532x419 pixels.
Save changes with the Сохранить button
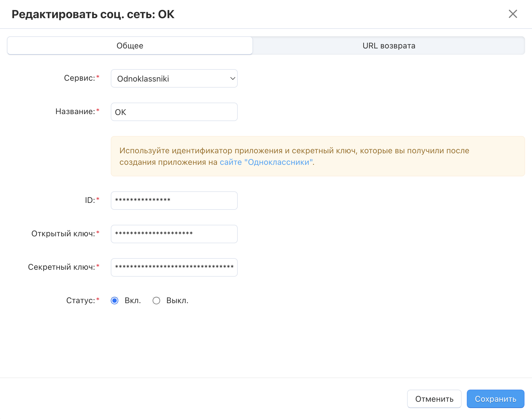(x=495, y=399)
